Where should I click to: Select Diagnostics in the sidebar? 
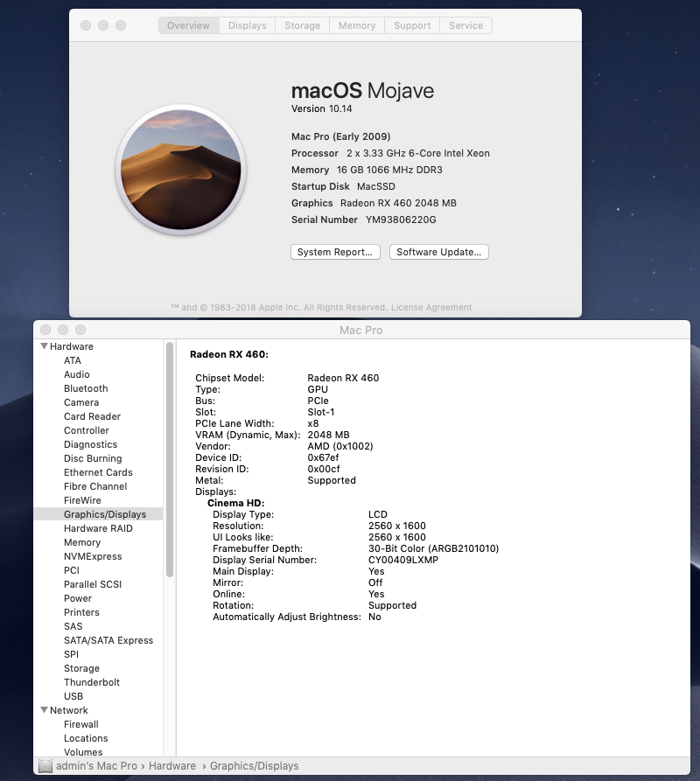[x=91, y=443]
